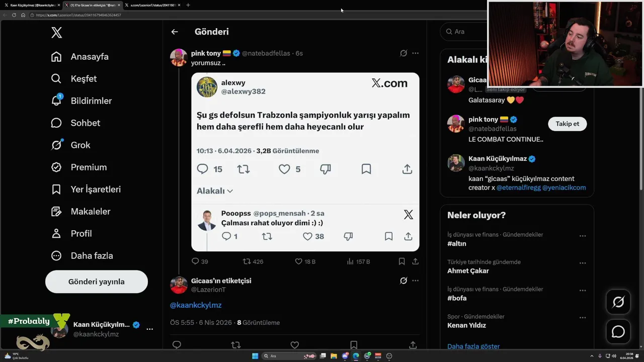Image resolution: width=644 pixels, height=362 pixels.
Task: Open @eternalfiregg link in bio
Action: pyautogui.click(x=518, y=188)
